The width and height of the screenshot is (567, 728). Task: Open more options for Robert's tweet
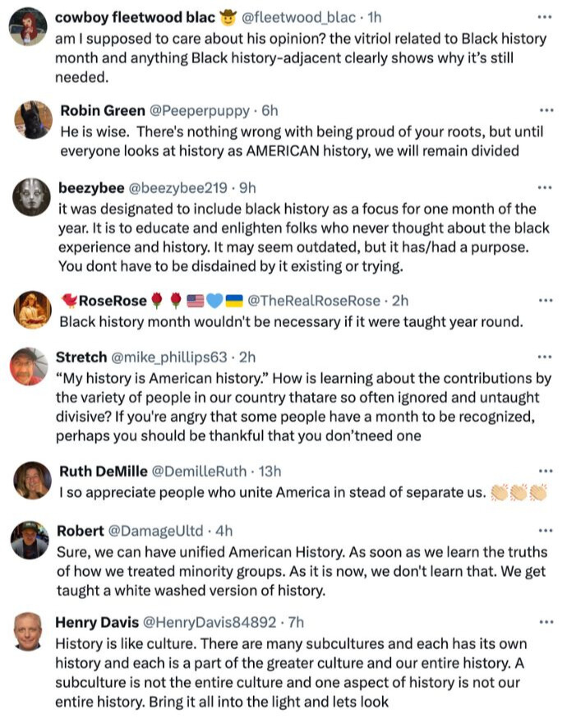click(545, 530)
